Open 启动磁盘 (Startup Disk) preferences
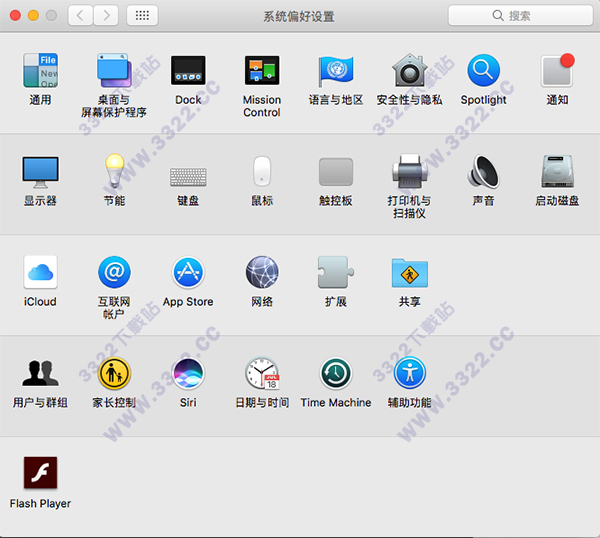The width and height of the screenshot is (600, 538). click(x=557, y=171)
